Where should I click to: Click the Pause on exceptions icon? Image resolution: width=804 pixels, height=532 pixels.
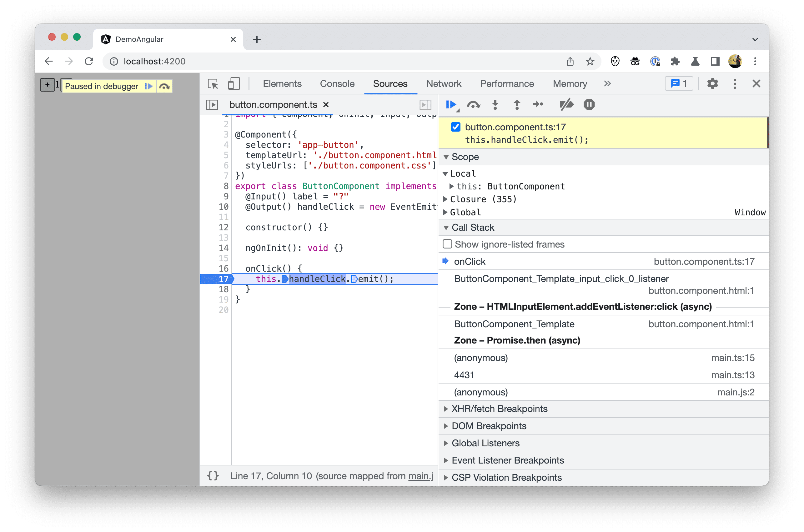587,105
